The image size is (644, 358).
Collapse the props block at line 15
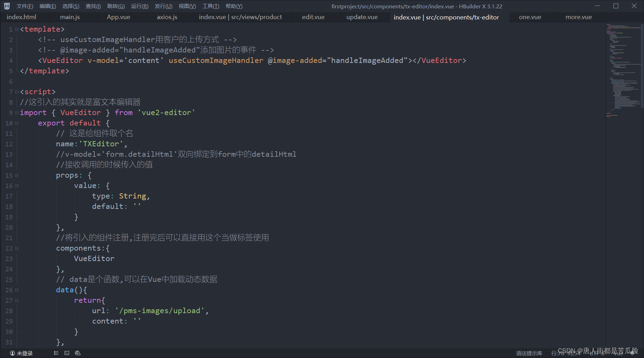[x=17, y=176]
